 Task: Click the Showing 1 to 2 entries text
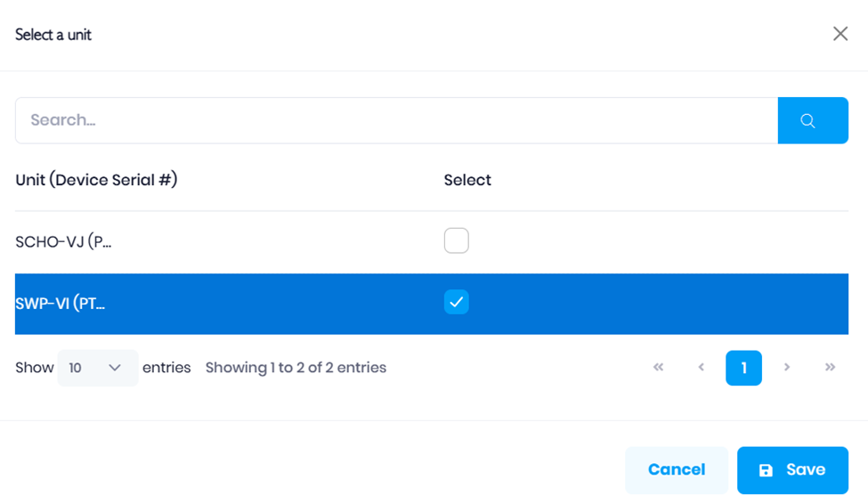(296, 368)
